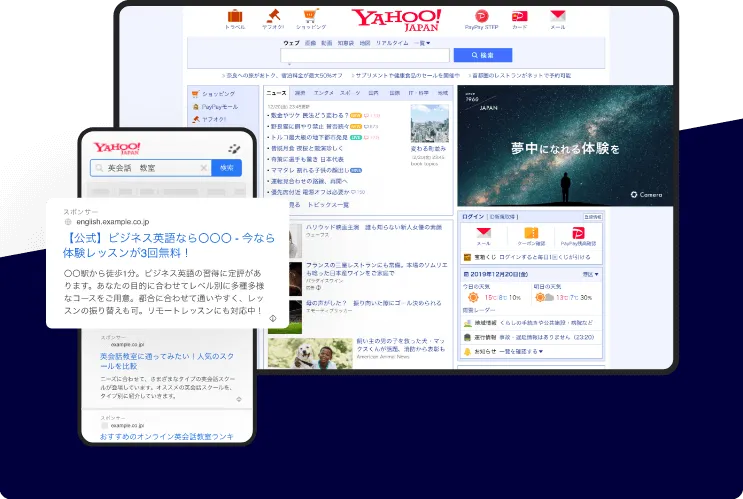Open the Mail envelope icon in header
The image size is (743, 499).
pos(557,17)
